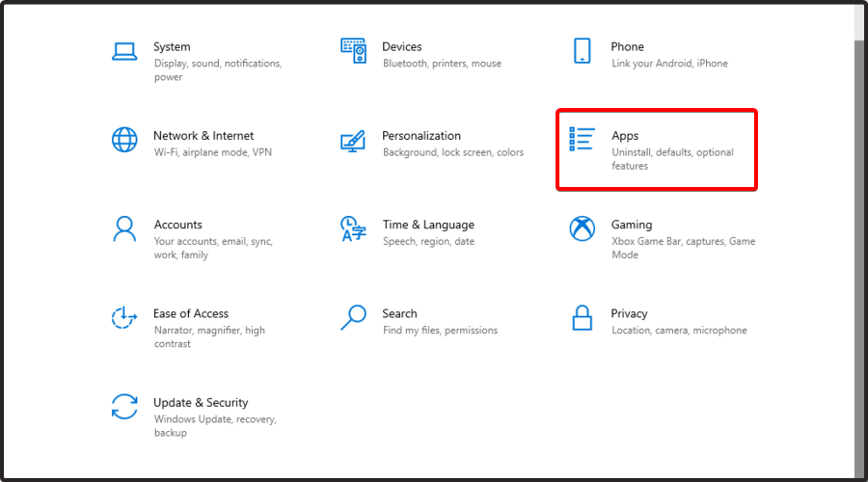Click the Network & Internet globe icon

coord(124,140)
